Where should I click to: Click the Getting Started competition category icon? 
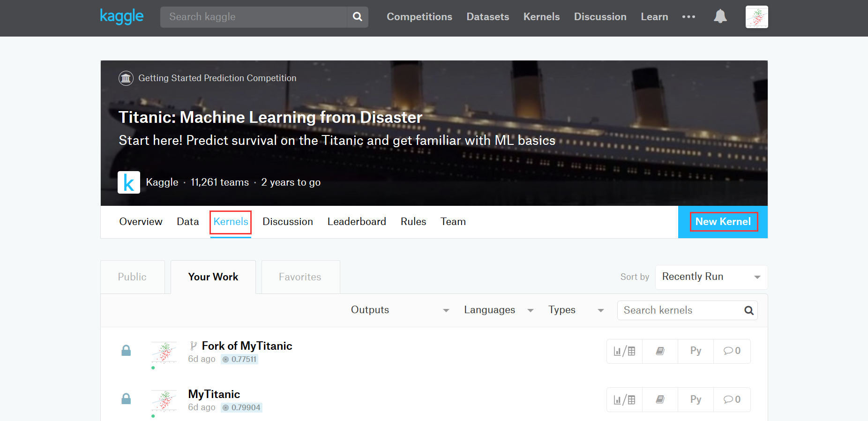126,78
